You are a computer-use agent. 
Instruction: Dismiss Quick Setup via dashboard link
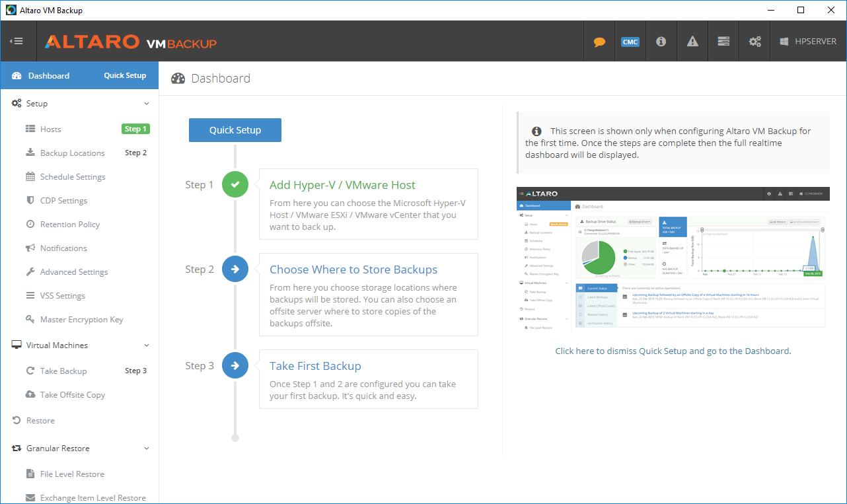click(673, 351)
